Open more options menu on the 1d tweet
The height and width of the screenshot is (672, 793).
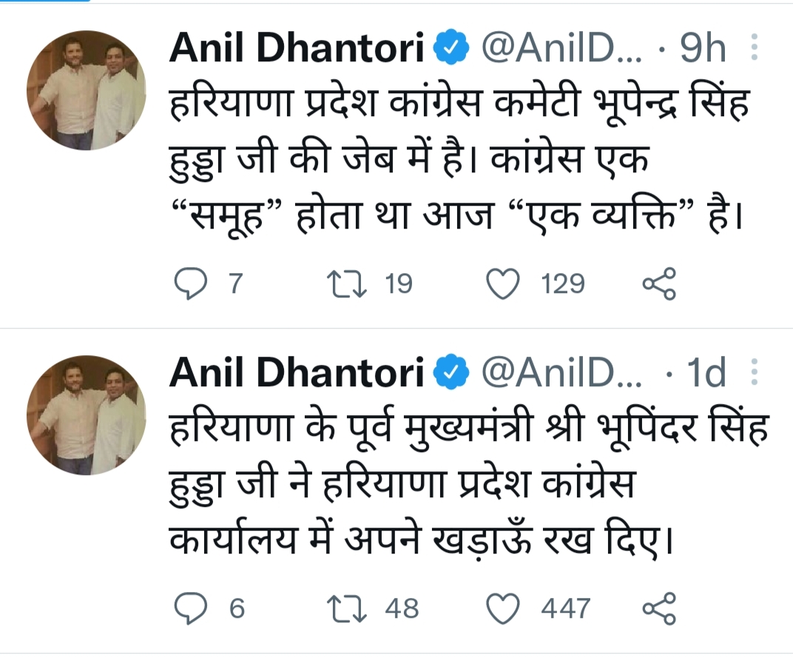pyautogui.click(x=755, y=372)
